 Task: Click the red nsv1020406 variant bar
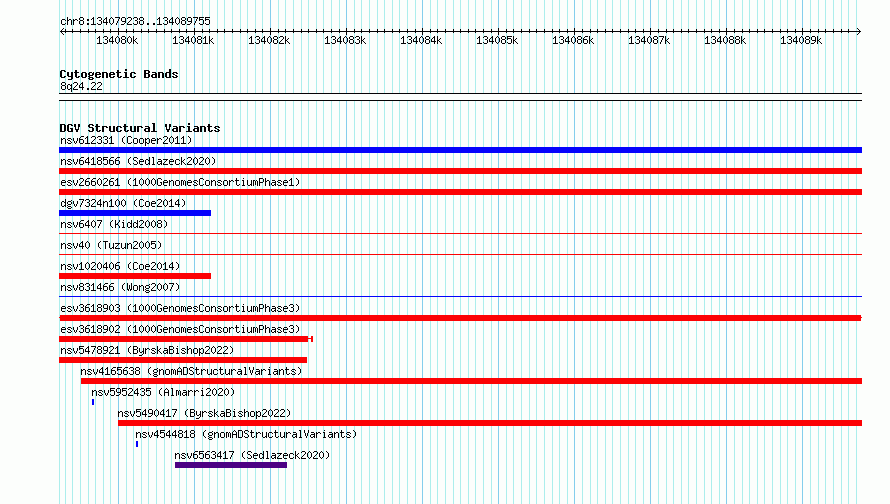135,276
